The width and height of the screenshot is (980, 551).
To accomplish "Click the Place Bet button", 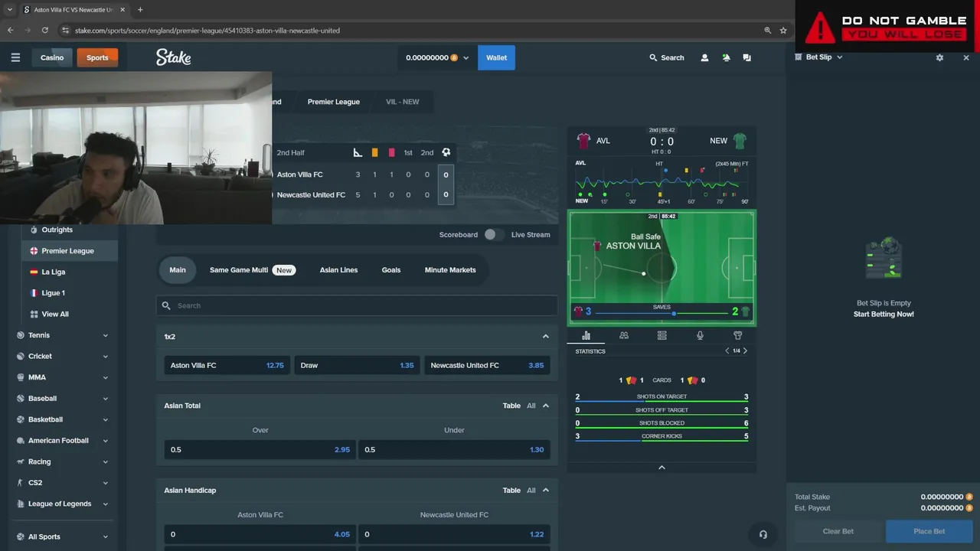I will tap(929, 531).
